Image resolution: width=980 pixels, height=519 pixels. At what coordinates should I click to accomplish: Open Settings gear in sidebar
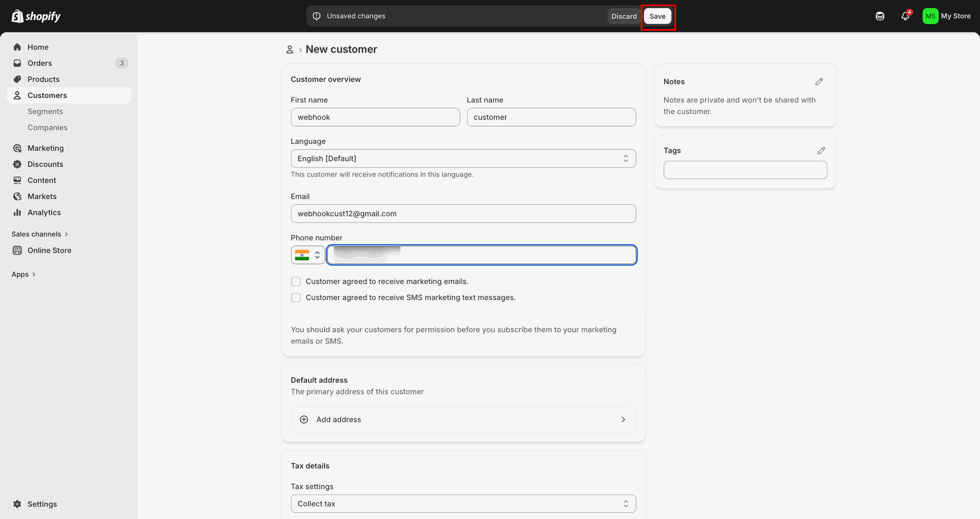coord(17,504)
